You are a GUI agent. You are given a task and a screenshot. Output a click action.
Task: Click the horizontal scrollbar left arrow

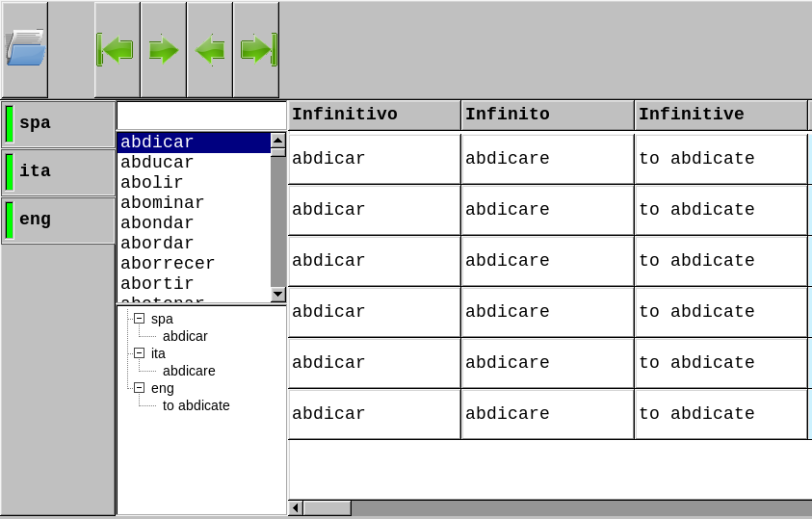pyautogui.click(x=296, y=507)
